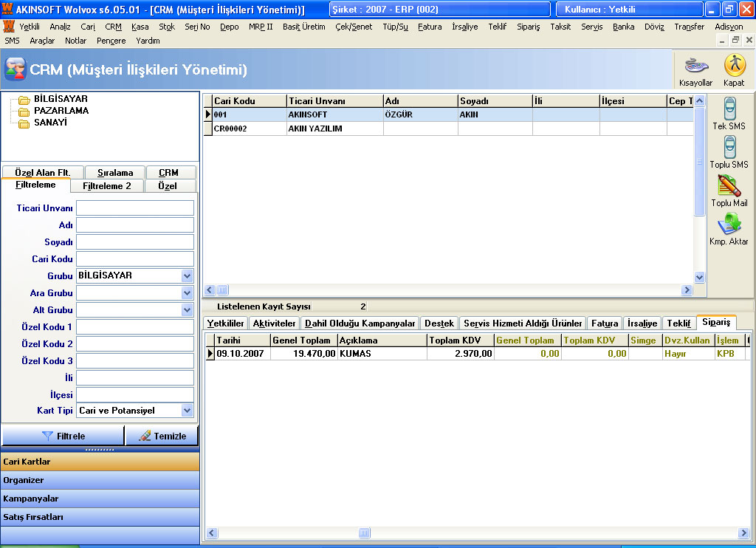
Task: Click the CR00002 cari kodu cell
Action: tap(250, 129)
